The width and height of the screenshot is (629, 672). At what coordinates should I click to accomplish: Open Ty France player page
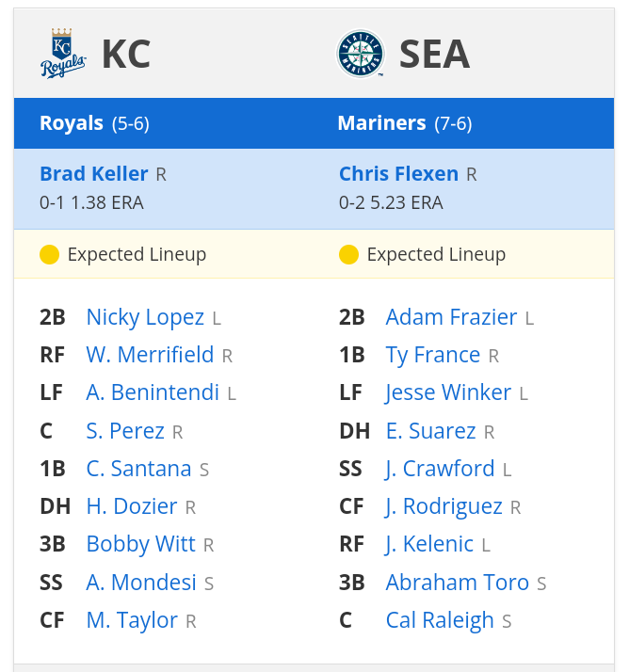pos(433,356)
